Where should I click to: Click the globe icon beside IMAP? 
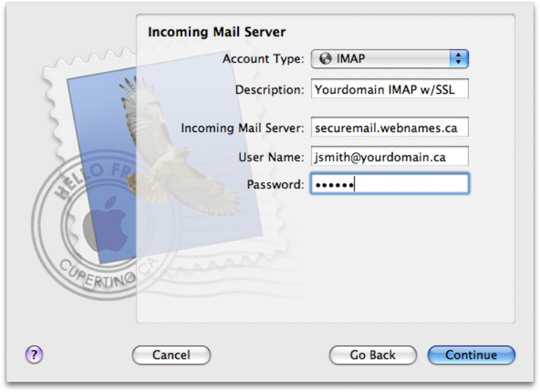tap(325, 59)
